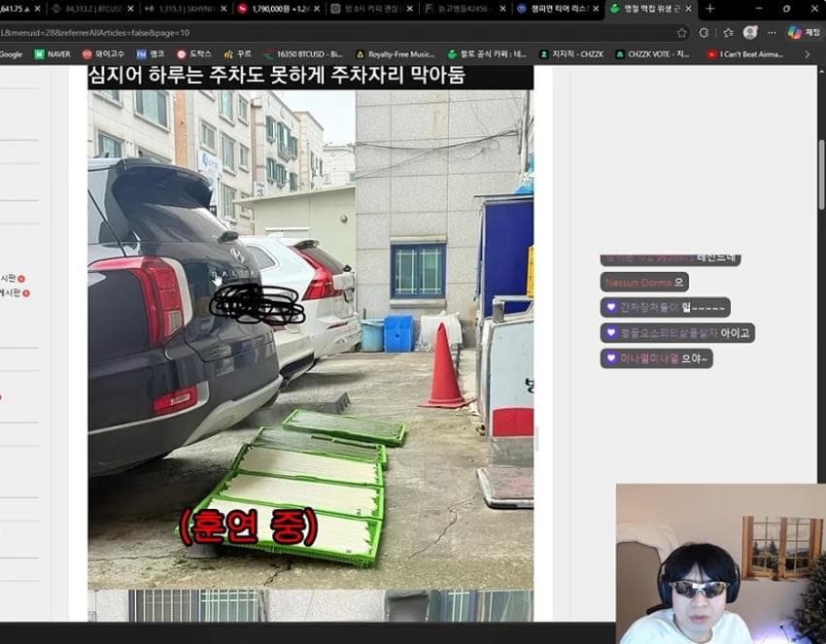Screen dimensions: 826x644
Task: Open the Copilot 채팅 button
Action: [804, 33]
